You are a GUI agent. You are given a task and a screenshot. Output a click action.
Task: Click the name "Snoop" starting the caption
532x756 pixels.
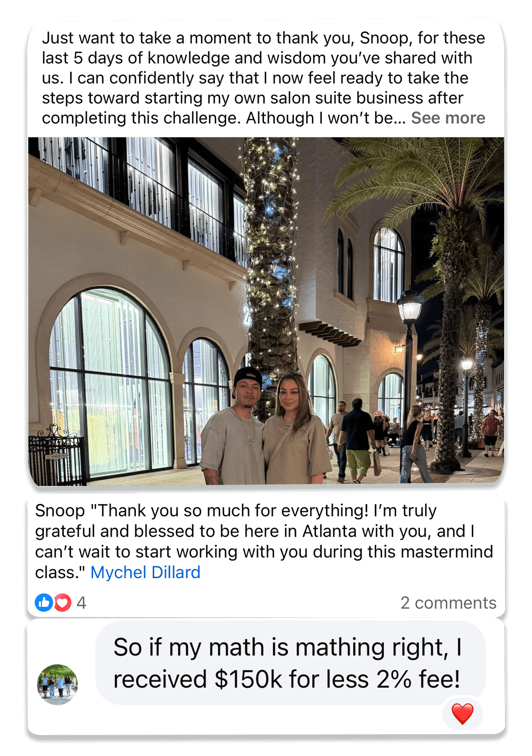pos(60,511)
